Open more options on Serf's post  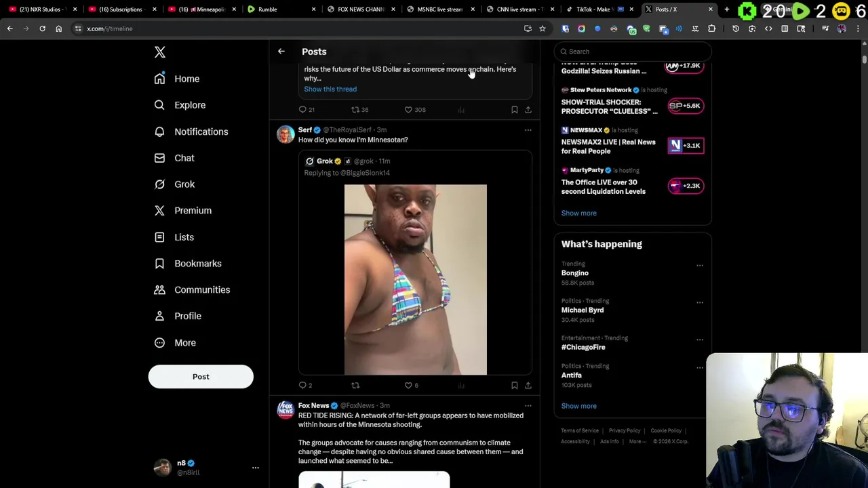528,130
